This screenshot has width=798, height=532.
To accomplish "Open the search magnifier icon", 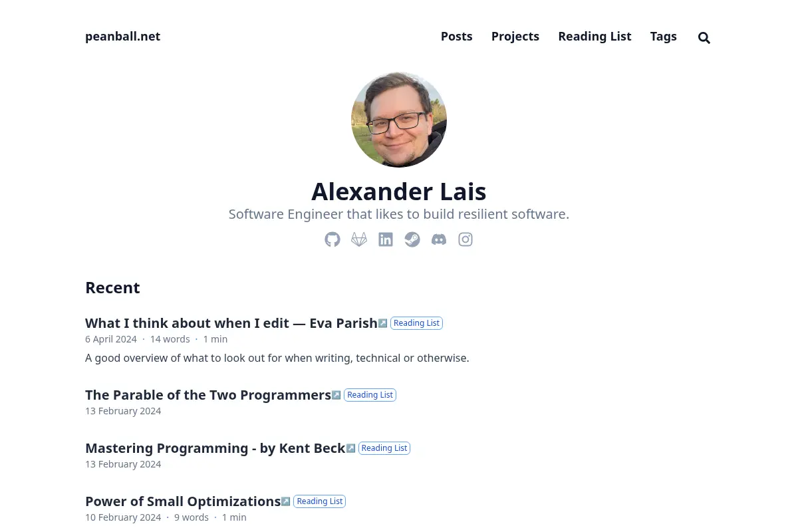I will [x=704, y=38].
